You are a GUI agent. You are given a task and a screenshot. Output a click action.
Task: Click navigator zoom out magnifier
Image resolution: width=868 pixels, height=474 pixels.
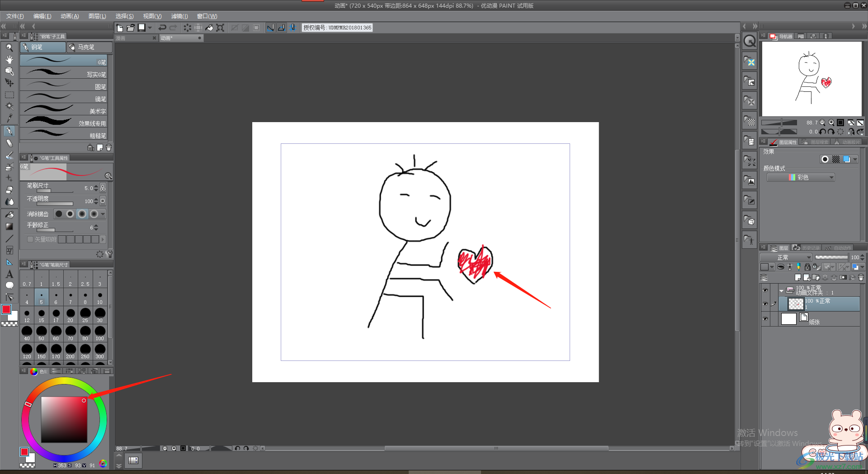coord(822,123)
